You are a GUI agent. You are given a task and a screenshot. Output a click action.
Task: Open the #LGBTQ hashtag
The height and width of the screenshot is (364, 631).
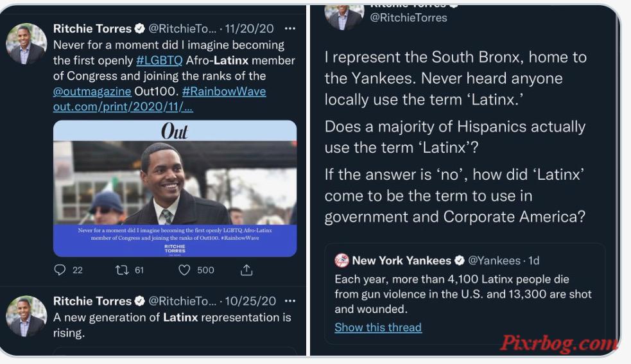(x=159, y=60)
